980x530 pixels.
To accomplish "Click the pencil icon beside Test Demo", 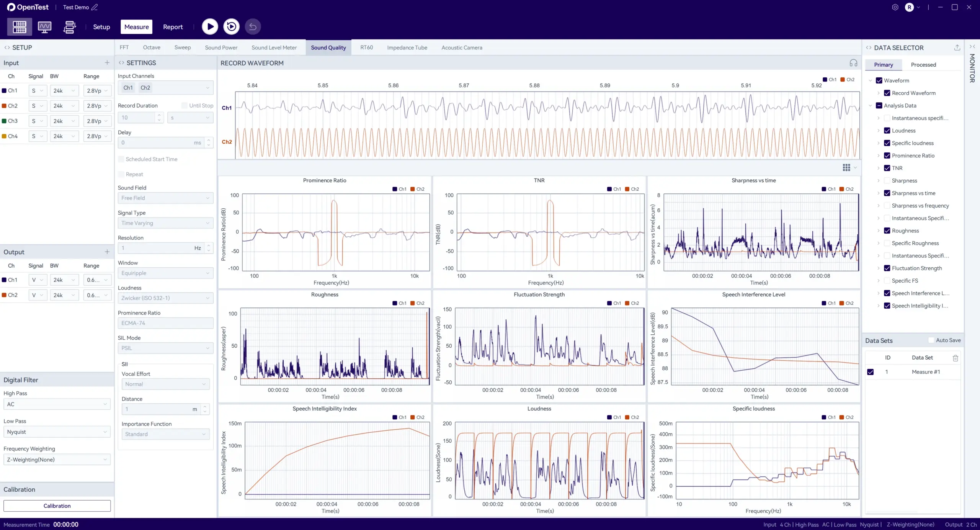I will [x=95, y=7].
